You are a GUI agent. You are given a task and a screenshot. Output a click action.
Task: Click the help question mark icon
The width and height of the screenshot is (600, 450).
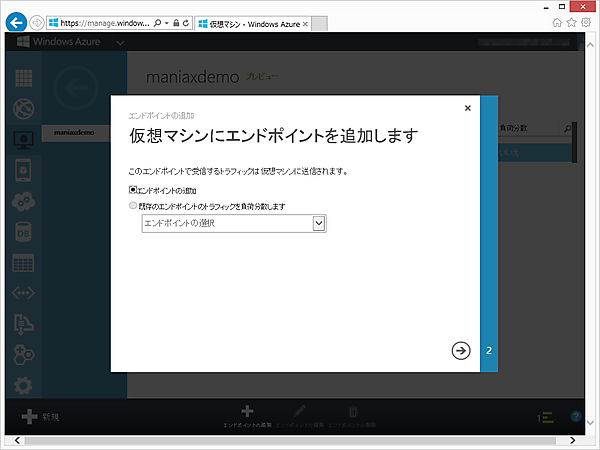coord(576,416)
